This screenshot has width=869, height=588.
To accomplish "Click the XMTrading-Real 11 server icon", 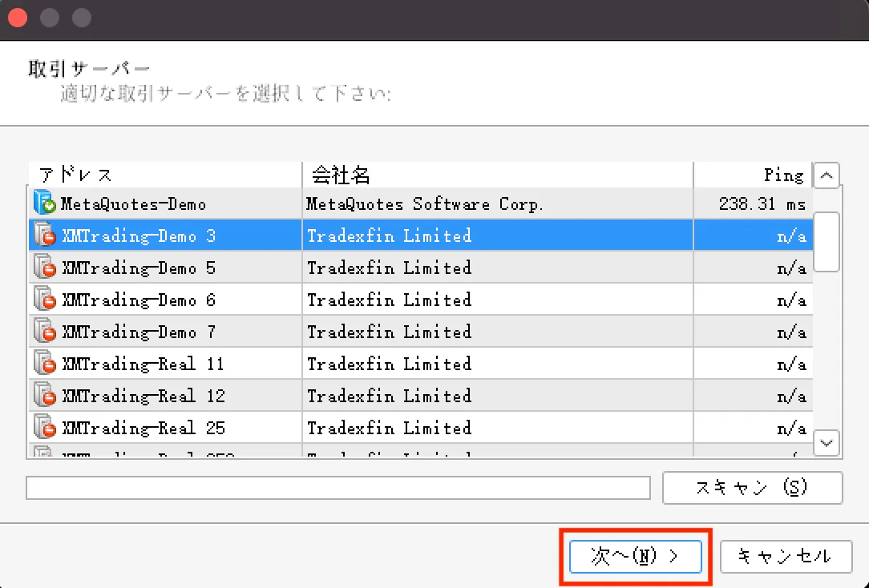I will click(x=44, y=363).
